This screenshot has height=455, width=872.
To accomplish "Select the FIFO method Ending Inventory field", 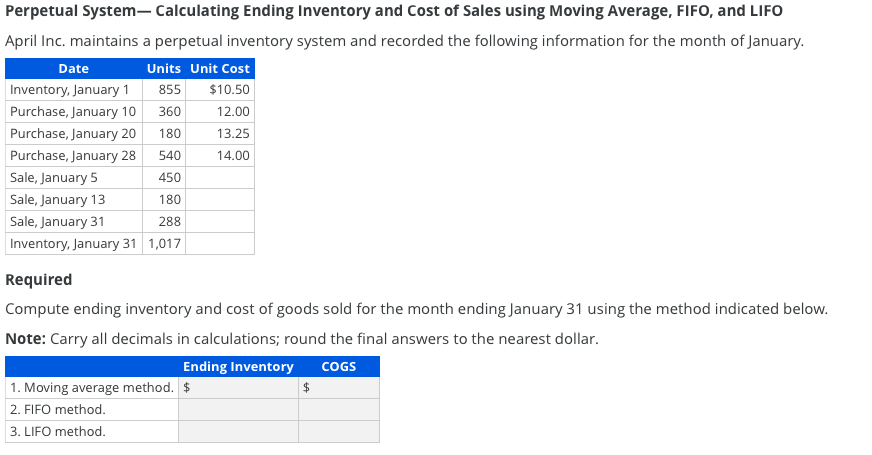I will coord(238,409).
